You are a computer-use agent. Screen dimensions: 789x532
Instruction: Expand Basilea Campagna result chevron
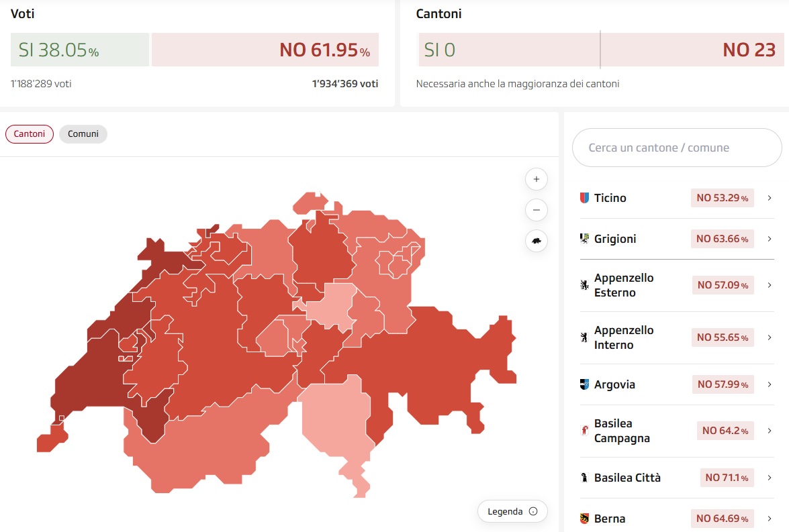(x=770, y=431)
